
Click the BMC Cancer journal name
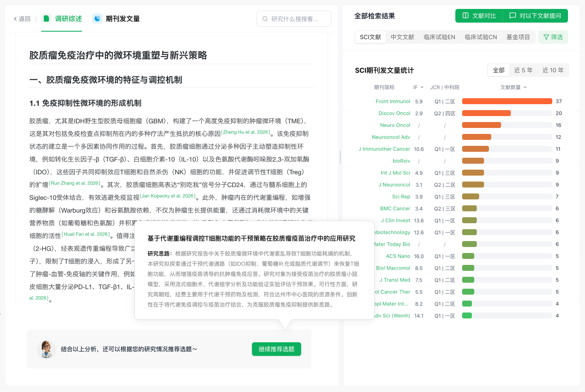click(395, 208)
